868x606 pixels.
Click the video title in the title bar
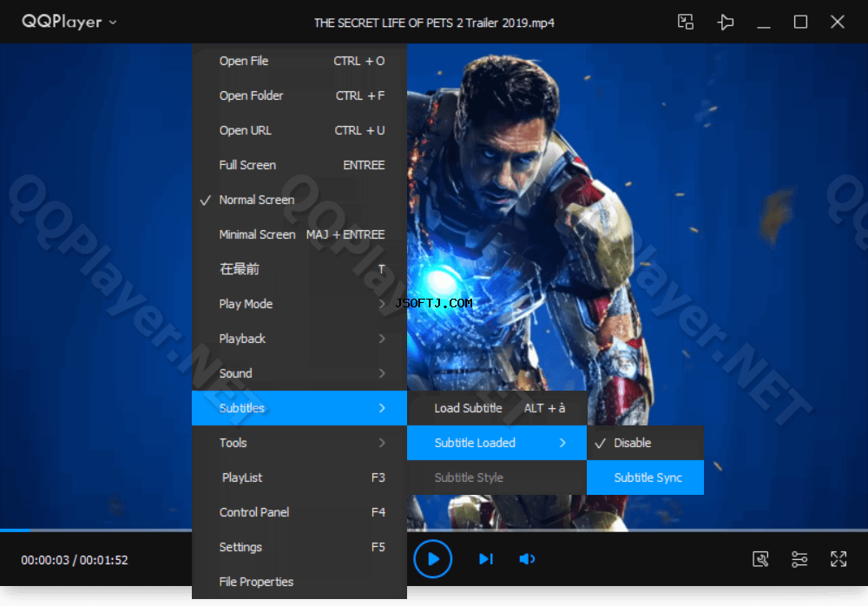[434, 23]
